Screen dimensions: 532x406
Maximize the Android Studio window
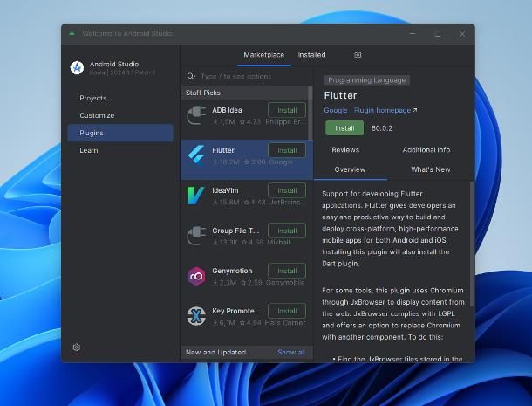pos(437,34)
